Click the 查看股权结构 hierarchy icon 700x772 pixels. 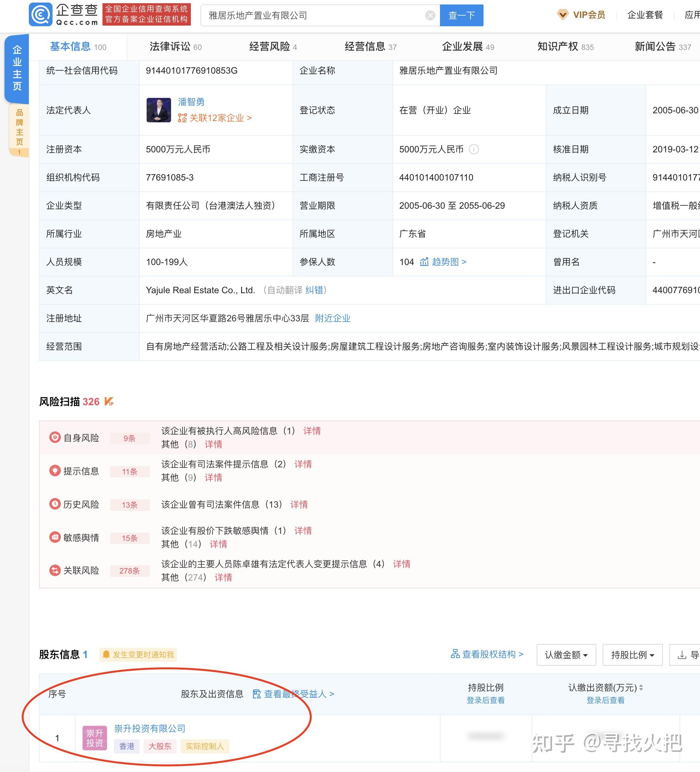tap(455, 654)
